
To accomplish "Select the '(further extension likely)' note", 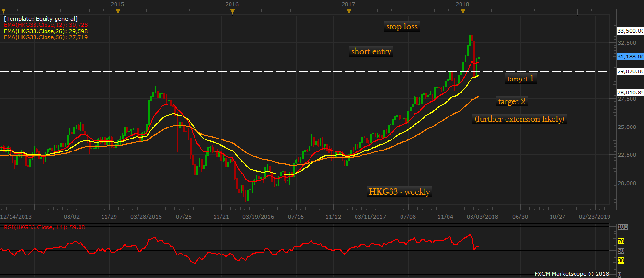I will pyautogui.click(x=519, y=119).
